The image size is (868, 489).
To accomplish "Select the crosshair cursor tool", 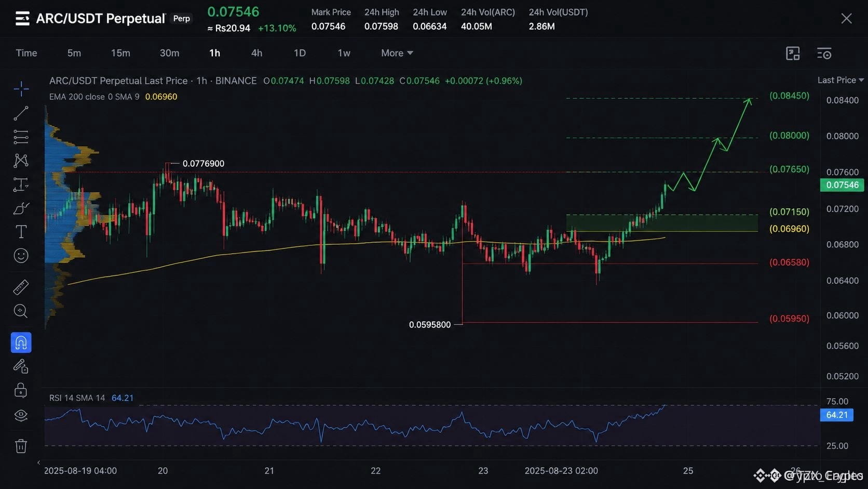I will 21,89.
